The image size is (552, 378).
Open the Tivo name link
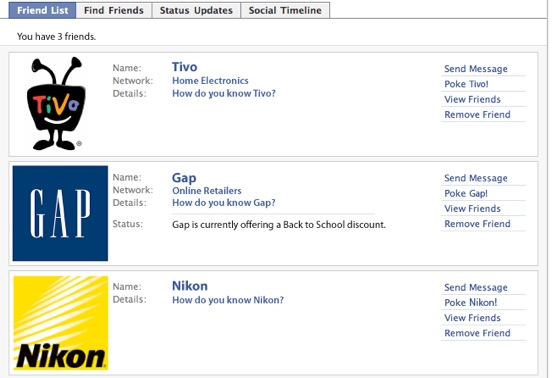[184, 67]
